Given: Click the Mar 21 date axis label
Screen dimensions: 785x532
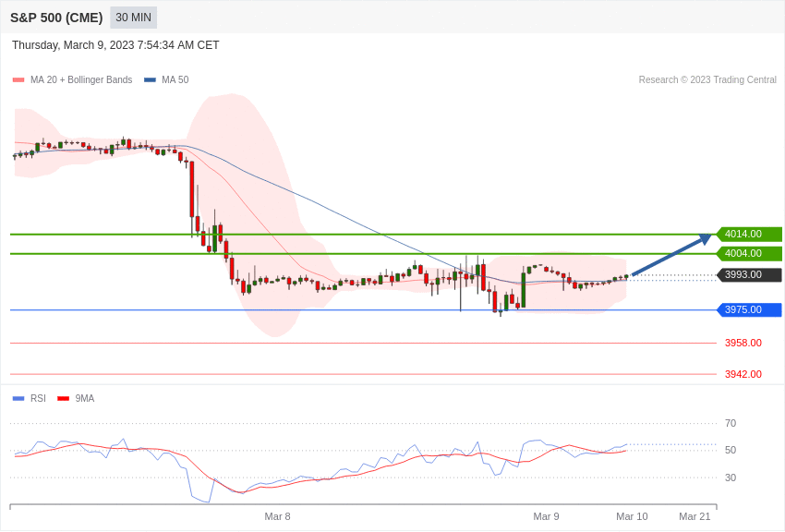Looking at the screenshot, I should pyautogui.click(x=694, y=516).
